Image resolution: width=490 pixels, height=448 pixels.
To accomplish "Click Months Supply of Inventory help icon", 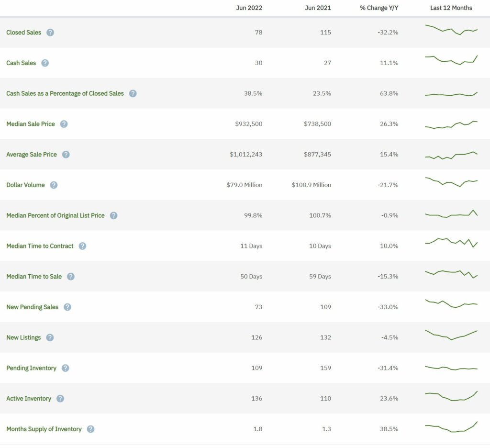I will click(x=90, y=429).
